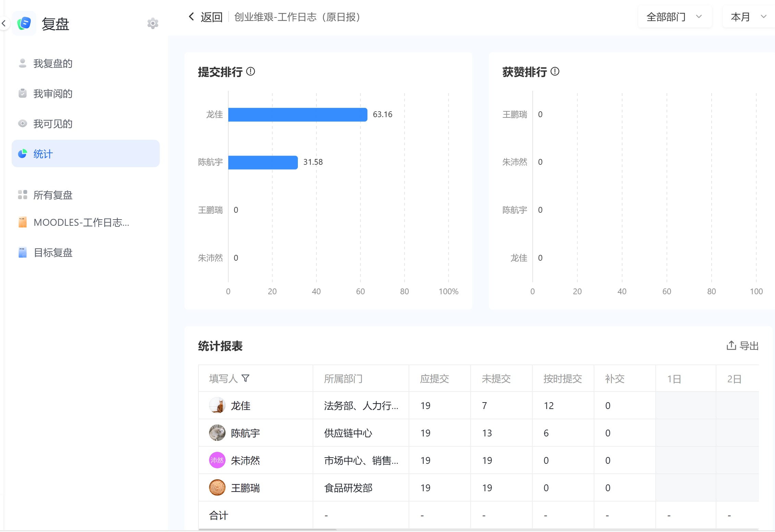Viewport: 775px width, 532px height.
Task: Go back using the 返回 arrow
Action: (192, 16)
